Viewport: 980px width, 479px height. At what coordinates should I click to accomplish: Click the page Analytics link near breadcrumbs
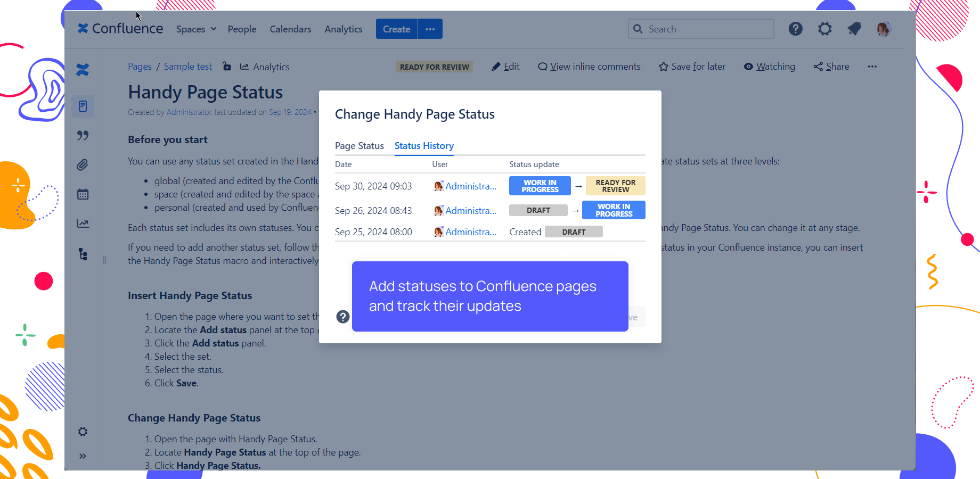click(265, 67)
